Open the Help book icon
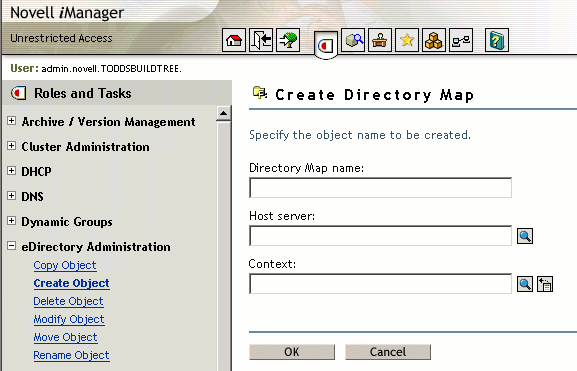This screenshot has width=577, height=371. pos(497,40)
